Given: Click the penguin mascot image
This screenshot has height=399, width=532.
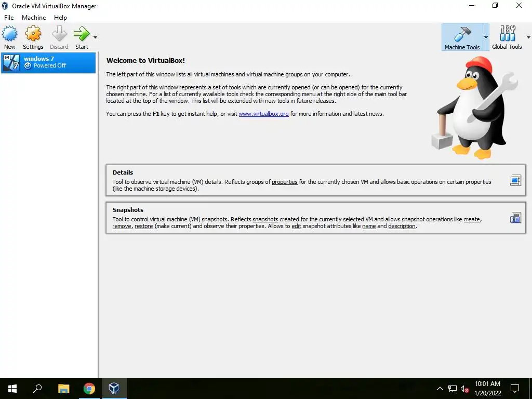Looking at the screenshot, I should coord(475,108).
